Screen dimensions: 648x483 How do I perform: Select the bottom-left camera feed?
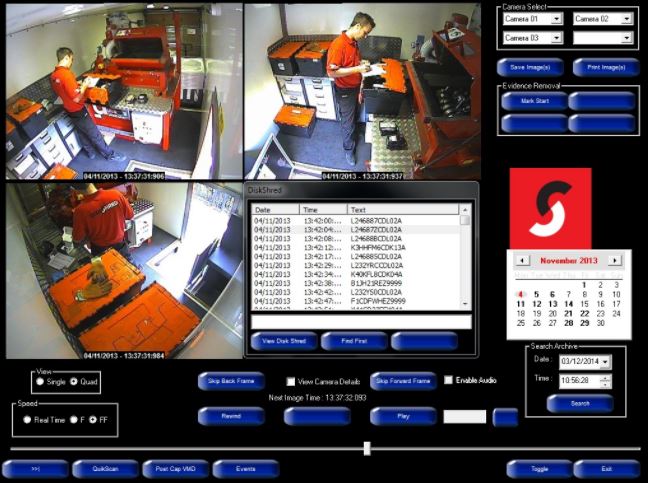pyautogui.click(x=124, y=271)
